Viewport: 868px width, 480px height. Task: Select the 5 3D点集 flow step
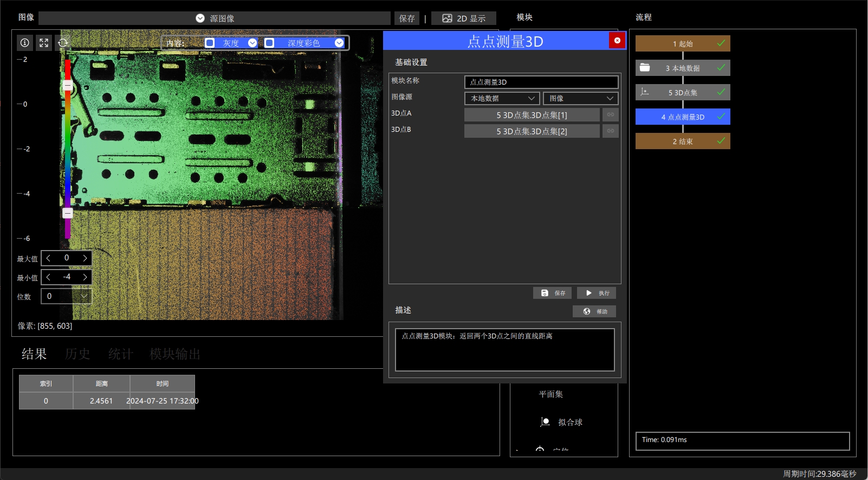[683, 92]
